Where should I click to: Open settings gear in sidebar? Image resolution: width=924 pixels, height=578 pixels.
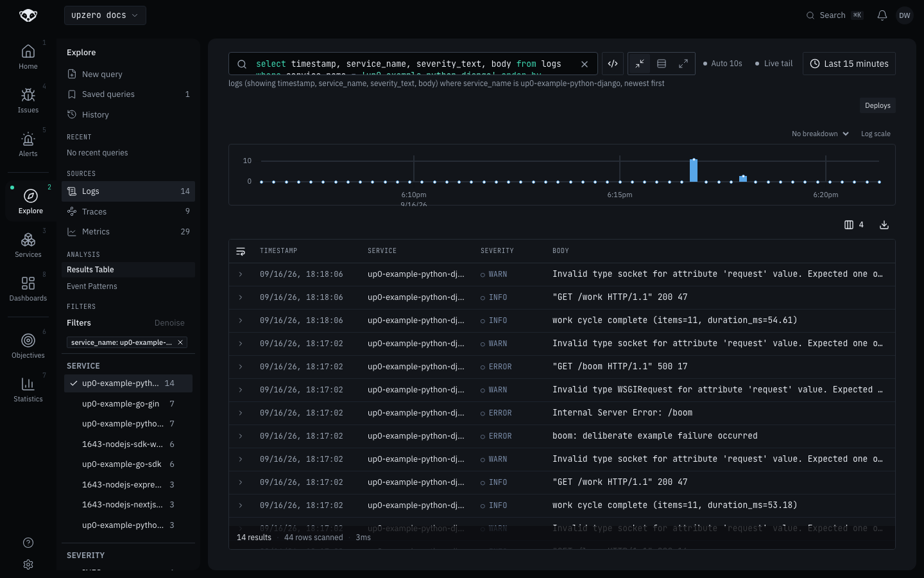click(28, 565)
